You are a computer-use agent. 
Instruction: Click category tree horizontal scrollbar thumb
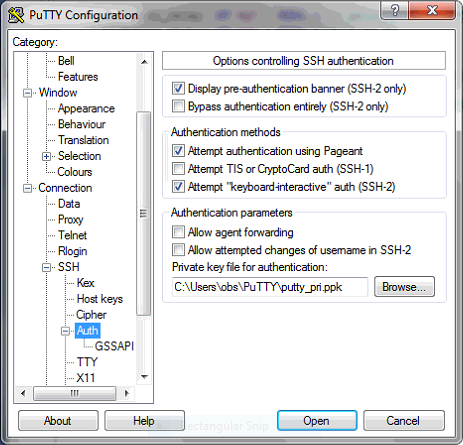pyautogui.click(x=75, y=393)
